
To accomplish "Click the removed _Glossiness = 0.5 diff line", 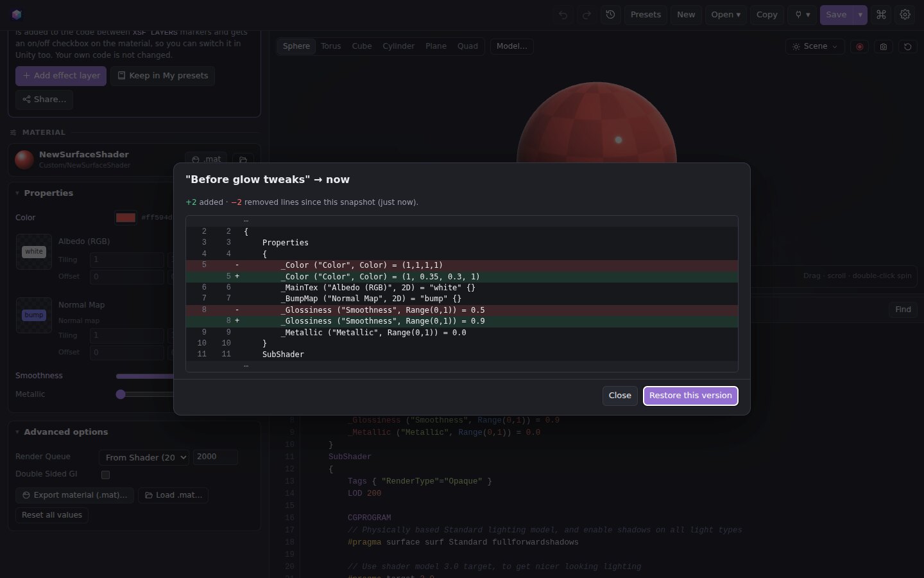I will pyautogui.click(x=462, y=310).
